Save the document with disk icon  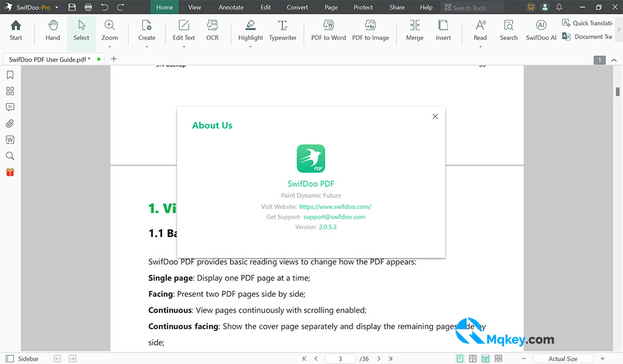pyautogui.click(x=72, y=7)
